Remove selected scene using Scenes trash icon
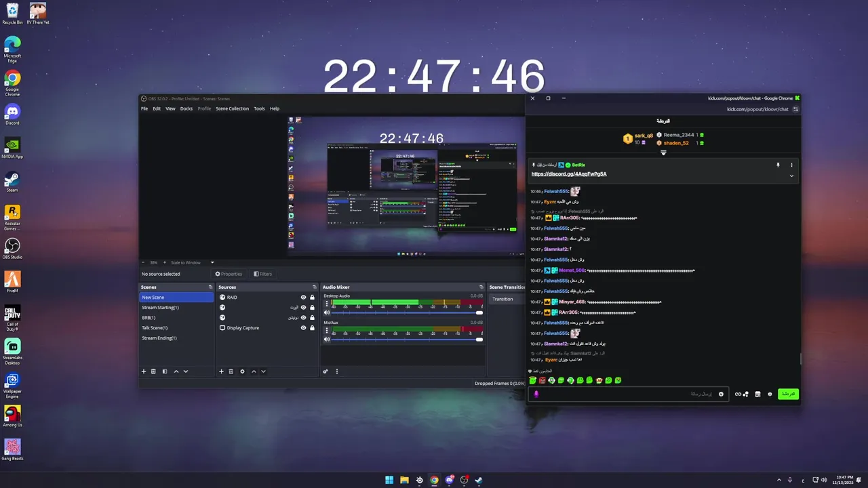This screenshot has height=488, width=868. pos(153,371)
